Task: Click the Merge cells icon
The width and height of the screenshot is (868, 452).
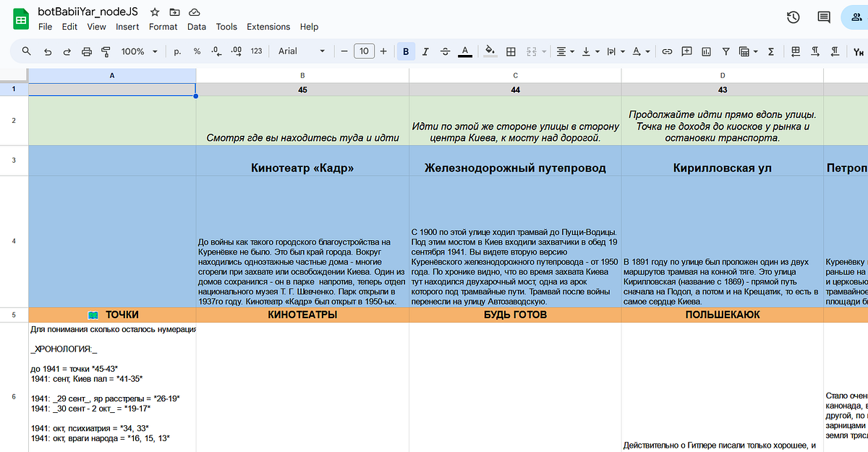Action: pyautogui.click(x=532, y=51)
